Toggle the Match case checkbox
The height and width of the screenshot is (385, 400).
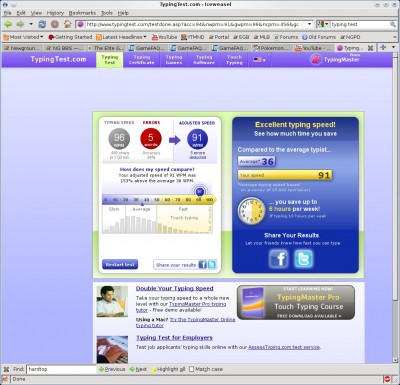point(192,369)
